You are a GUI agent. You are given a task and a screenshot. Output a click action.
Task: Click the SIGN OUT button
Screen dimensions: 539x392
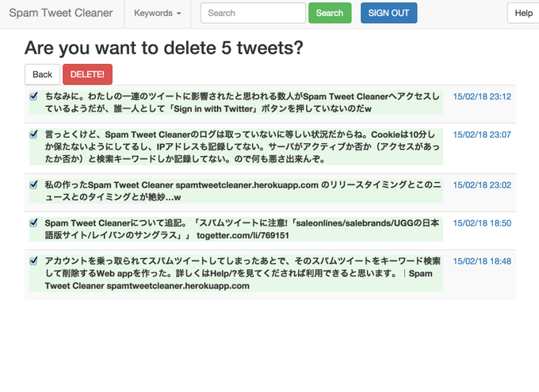click(x=388, y=13)
